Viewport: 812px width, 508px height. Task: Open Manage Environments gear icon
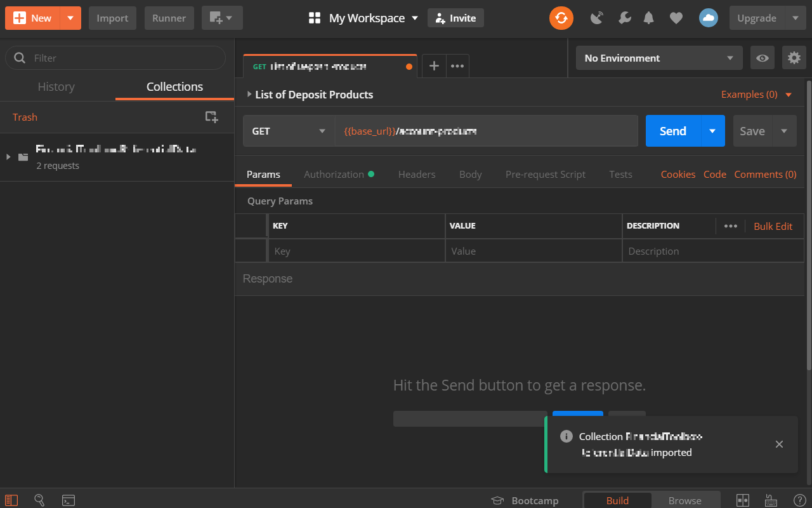[x=794, y=58]
